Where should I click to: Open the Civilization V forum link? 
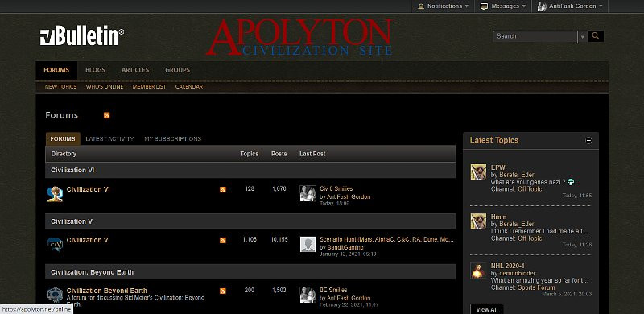tap(88, 240)
